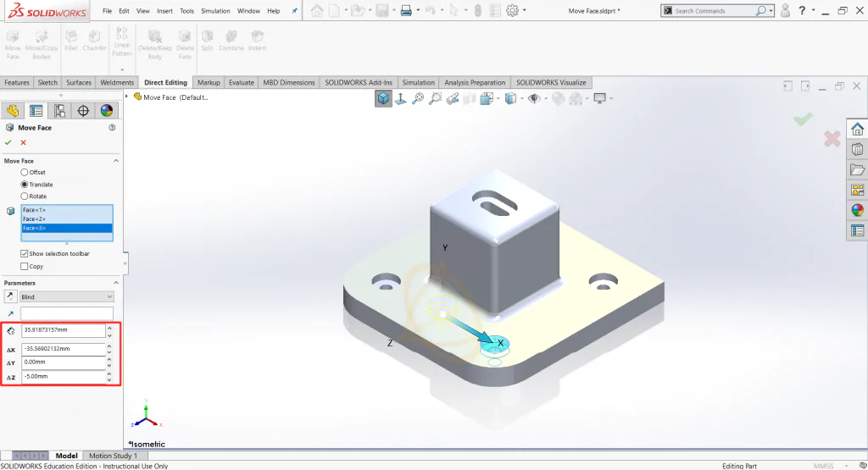The width and height of the screenshot is (868, 470).
Task: Enable the Copy checkbox
Action: (x=25, y=267)
